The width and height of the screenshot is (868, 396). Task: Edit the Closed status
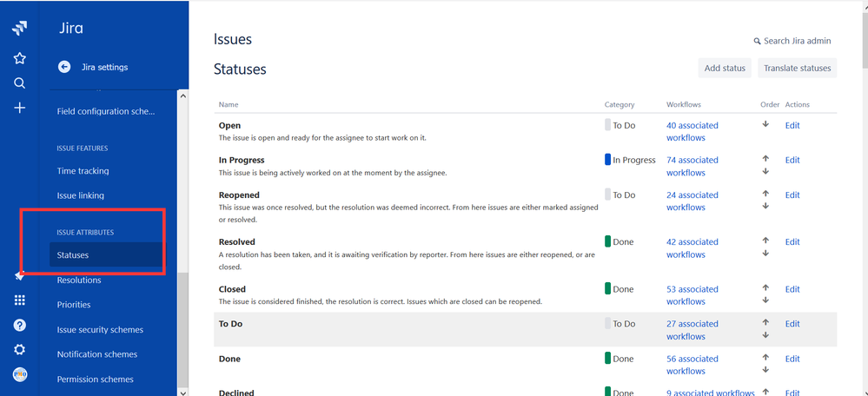pyautogui.click(x=792, y=288)
